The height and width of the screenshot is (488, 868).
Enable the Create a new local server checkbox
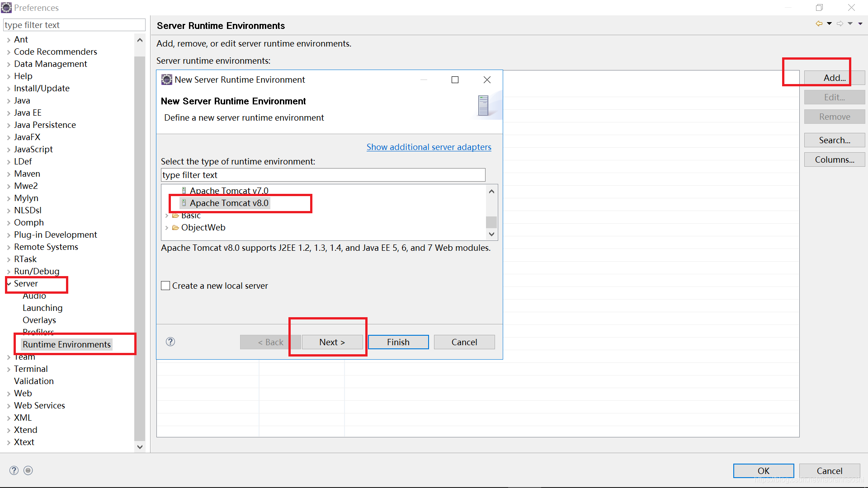point(165,286)
